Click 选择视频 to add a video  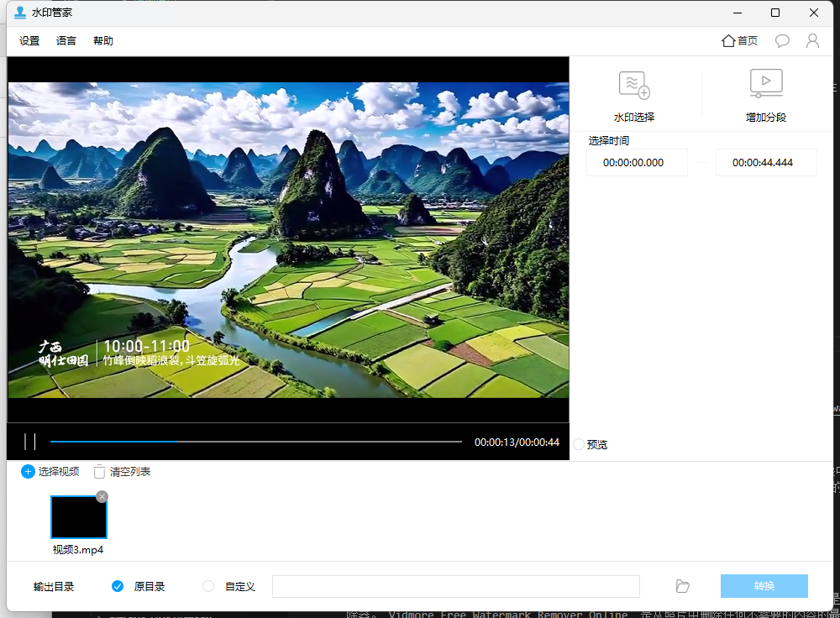click(50, 471)
